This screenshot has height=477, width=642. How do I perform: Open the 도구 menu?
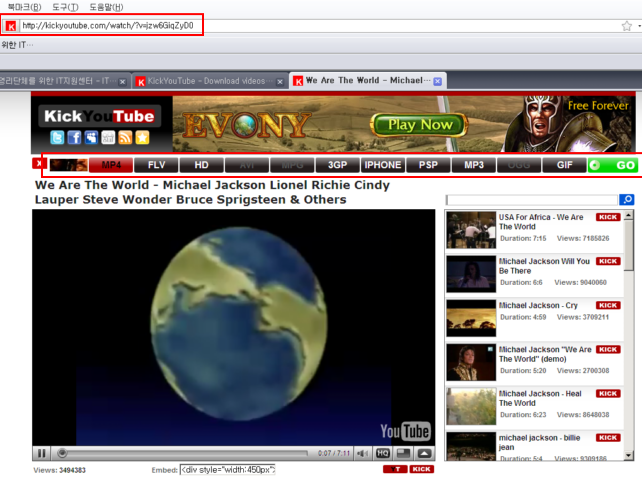click(x=67, y=7)
